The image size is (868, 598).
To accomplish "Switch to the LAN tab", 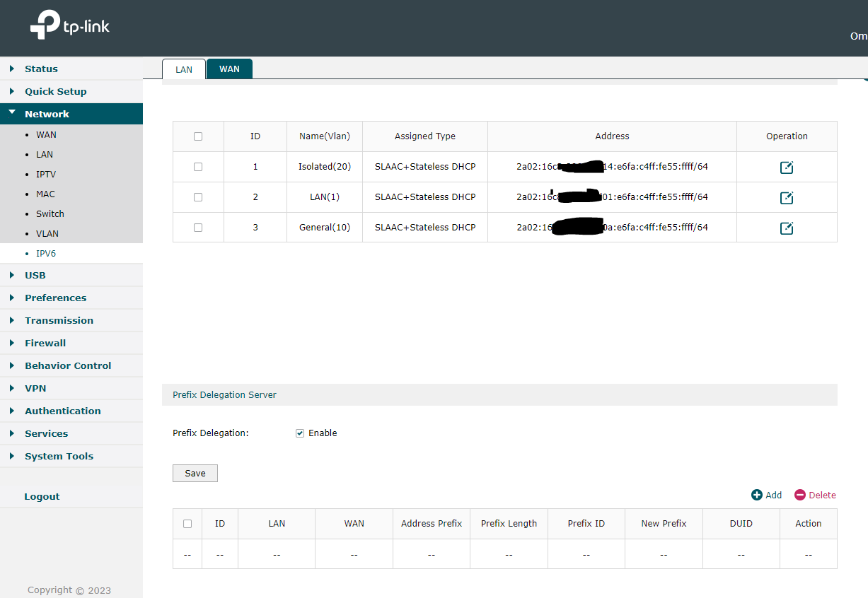I will 183,69.
